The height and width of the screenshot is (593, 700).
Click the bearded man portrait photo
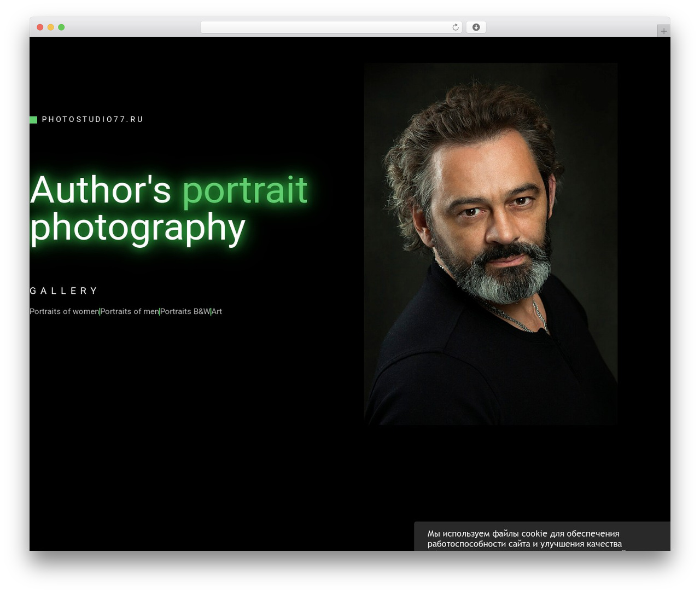tap(491, 243)
